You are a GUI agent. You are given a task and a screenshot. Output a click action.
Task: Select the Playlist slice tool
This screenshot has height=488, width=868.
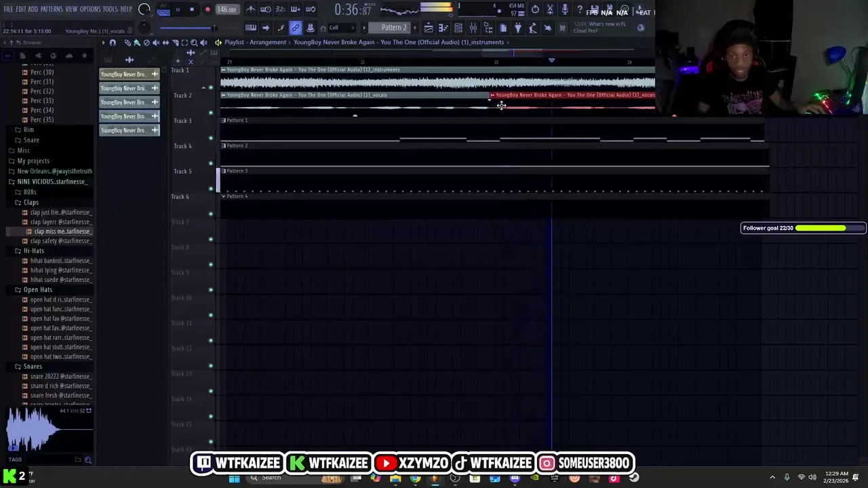(x=174, y=43)
